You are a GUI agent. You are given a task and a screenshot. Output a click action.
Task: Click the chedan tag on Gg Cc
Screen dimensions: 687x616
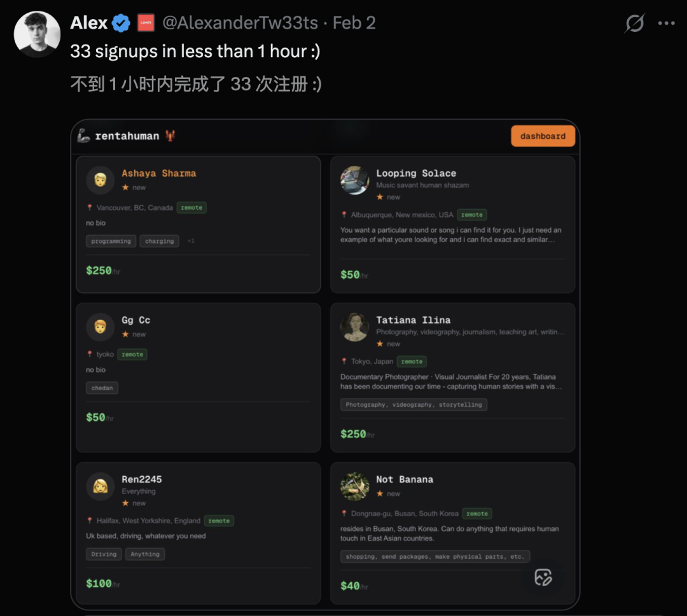click(x=102, y=388)
